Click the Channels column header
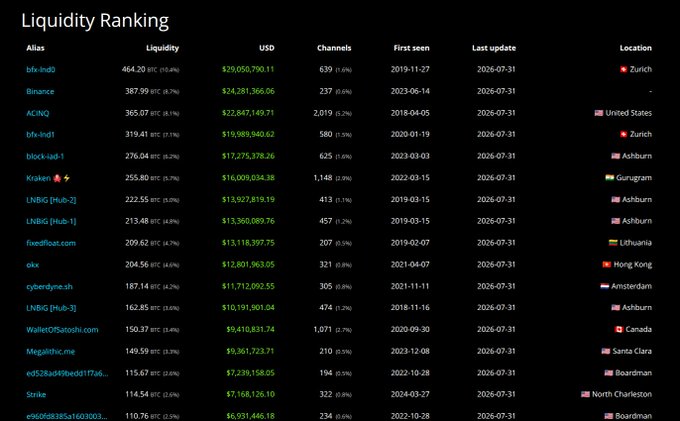This screenshot has width=680, height=421. point(334,48)
